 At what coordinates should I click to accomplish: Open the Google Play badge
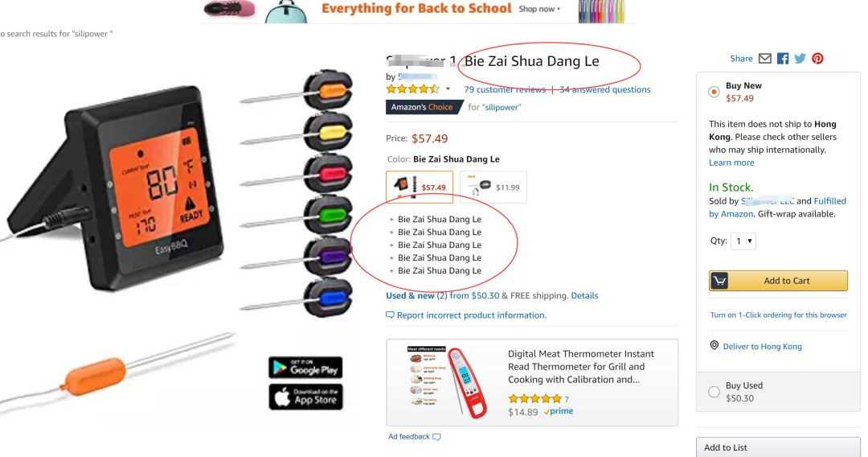(305, 368)
